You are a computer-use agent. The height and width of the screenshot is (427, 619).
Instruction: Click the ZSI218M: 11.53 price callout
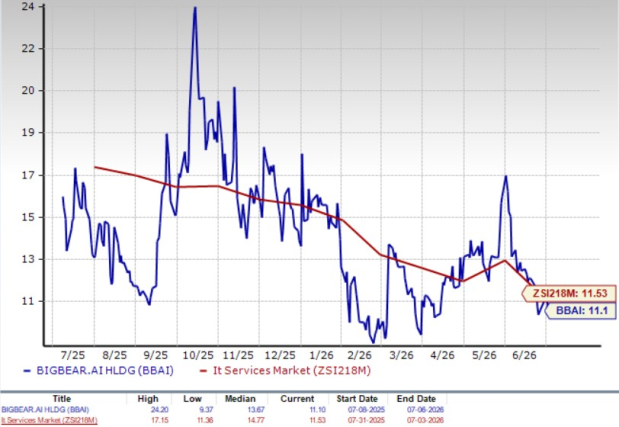[x=569, y=293]
